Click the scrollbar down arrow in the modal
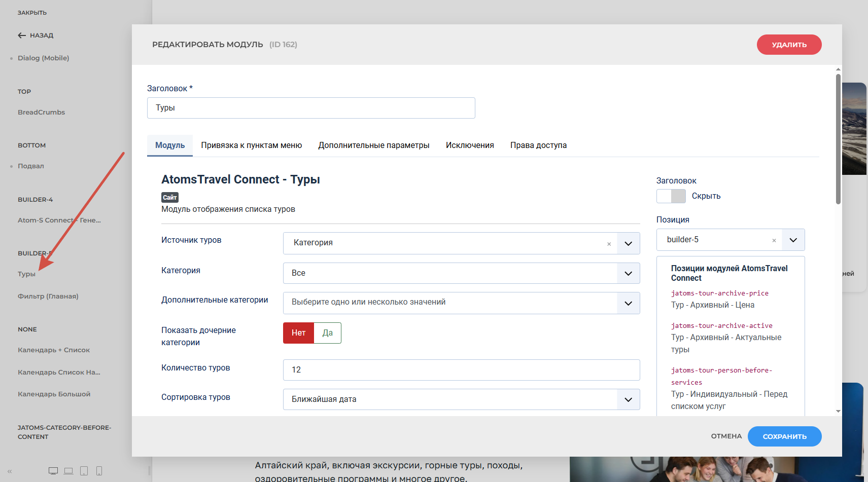Viewport: 868px width, 482px height. coord(838,411)
